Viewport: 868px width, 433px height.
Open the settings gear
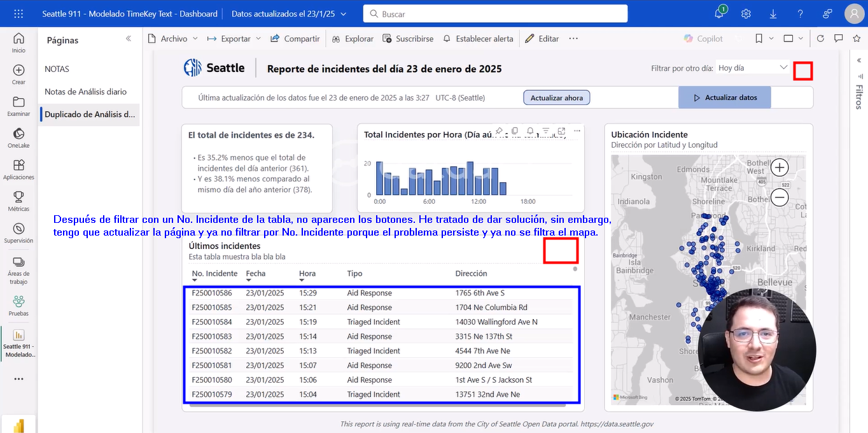click(x=746, y=13)
